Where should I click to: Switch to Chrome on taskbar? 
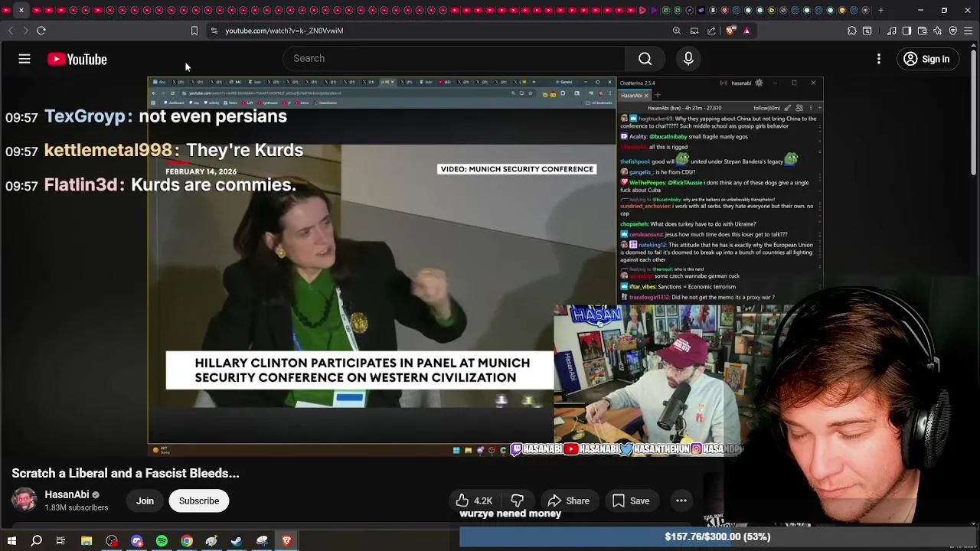tap(187, 541)
